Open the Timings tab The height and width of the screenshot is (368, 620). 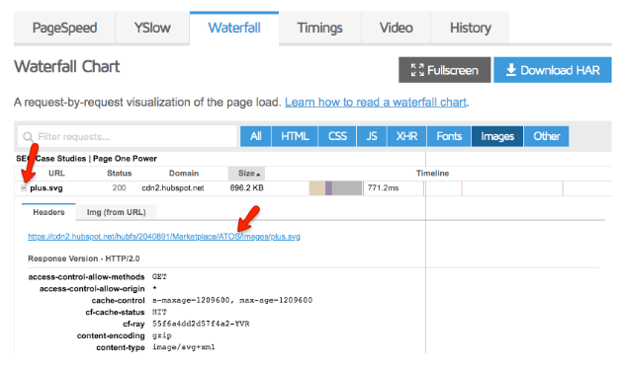[320, 28]
